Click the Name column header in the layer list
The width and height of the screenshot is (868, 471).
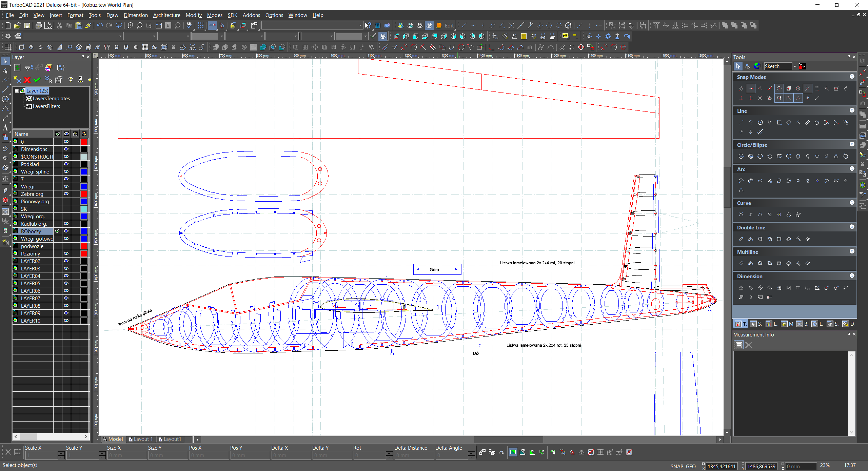click(x=33, y=134)
